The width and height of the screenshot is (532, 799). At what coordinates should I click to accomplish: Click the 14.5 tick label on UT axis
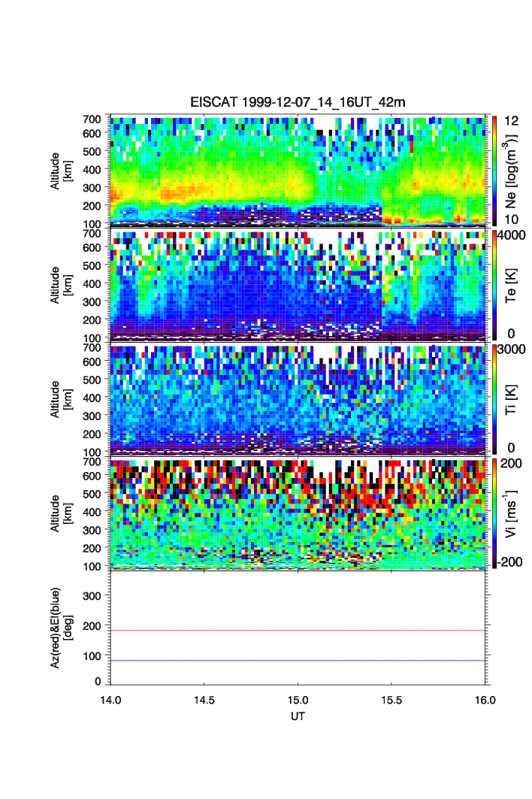204,699
